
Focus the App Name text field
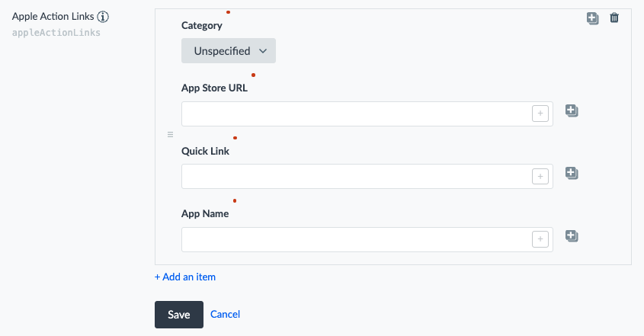pos(356,239)
